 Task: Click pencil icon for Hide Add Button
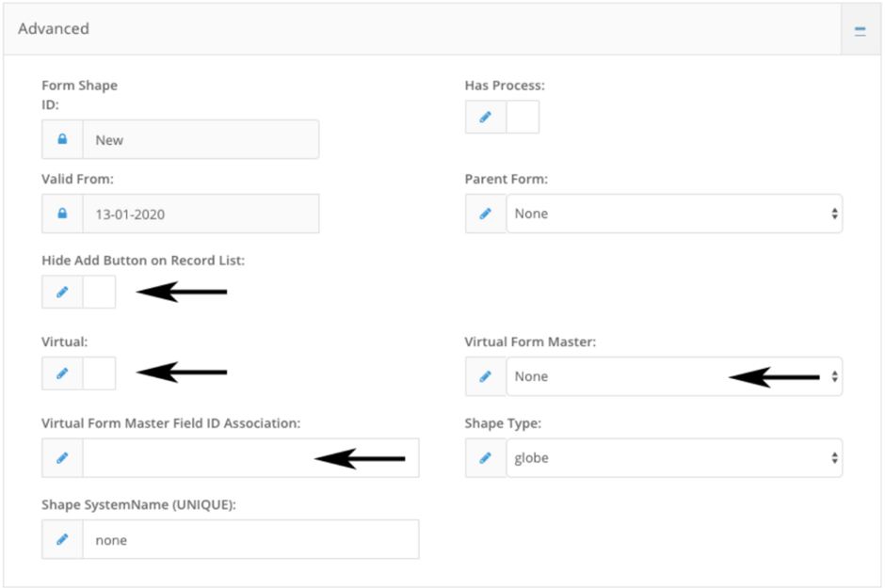[62, 292]
